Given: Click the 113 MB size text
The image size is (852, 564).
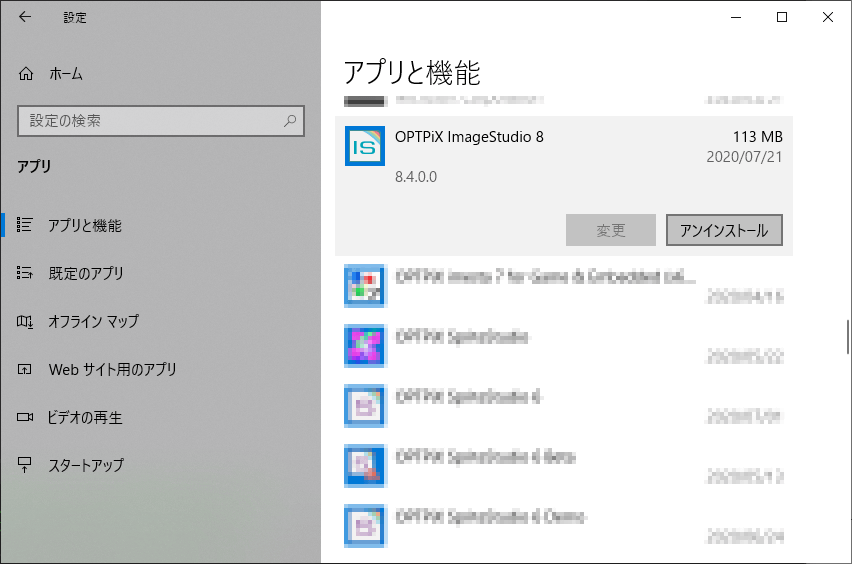Looking at the screenshot, I should [x=757, y=137].
